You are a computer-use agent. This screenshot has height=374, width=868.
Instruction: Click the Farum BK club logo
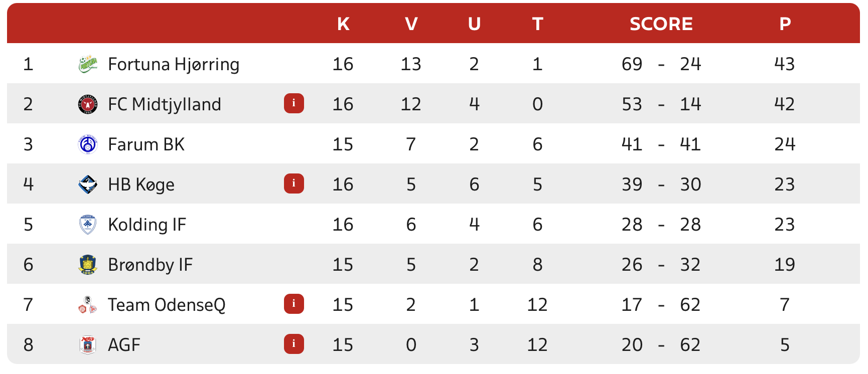(88, 144)
